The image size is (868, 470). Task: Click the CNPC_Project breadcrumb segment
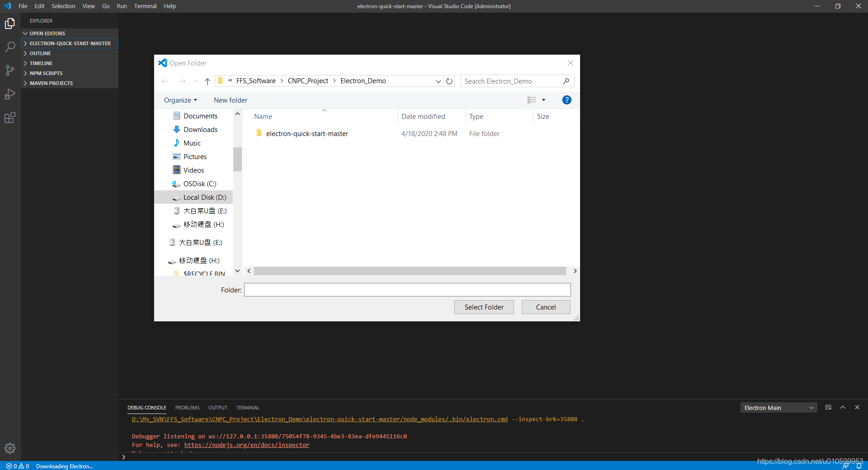(308, 81)
